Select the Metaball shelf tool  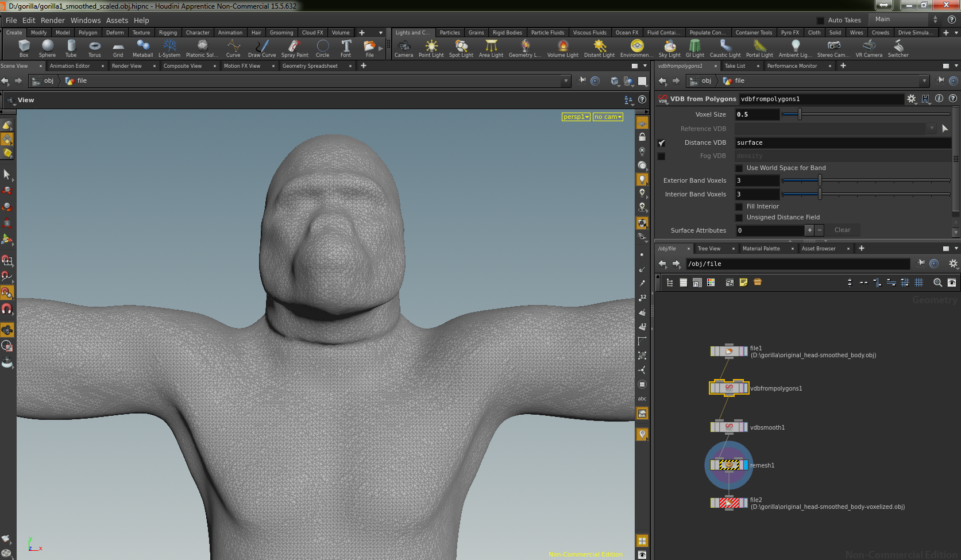[142, 48]
